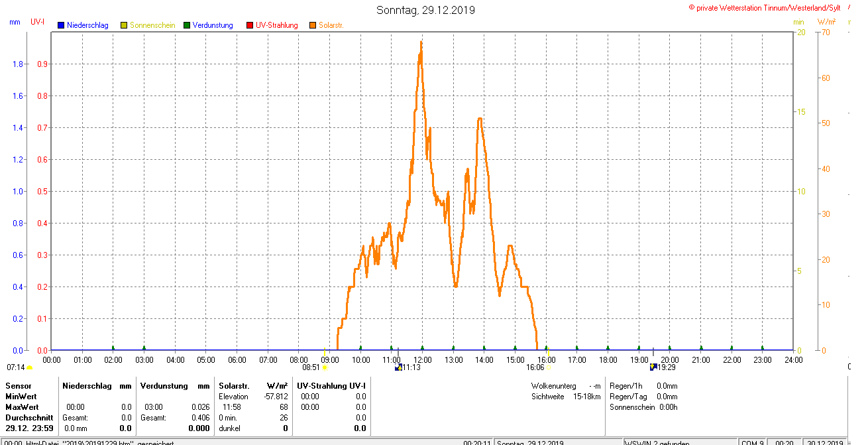868x445 pixels.
Task: Click the Sichtweite 15-18km value
Action: (x=586, y=397)
